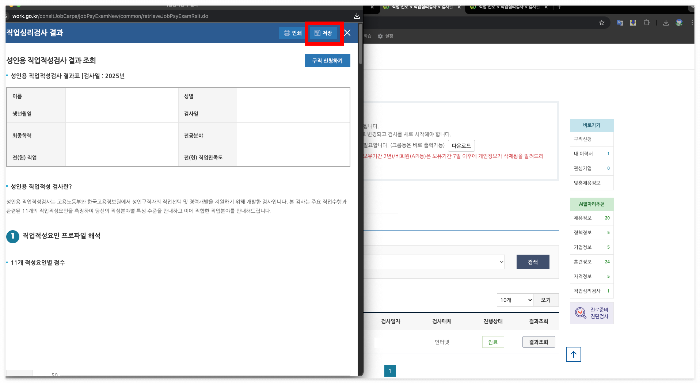Open the gear 설정 bookmark in the bookmarks bar
700x383 pixels.
pos(386,36)
